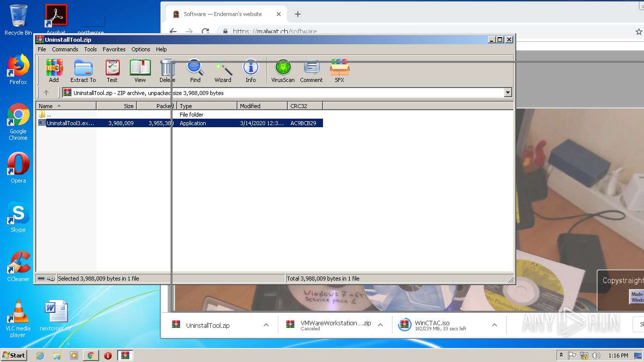This screenshot has height=362, width=644.
Task: Expand UninstallTool.zip download options chevron
Action: pyautogui.click(x=266, y=325)
